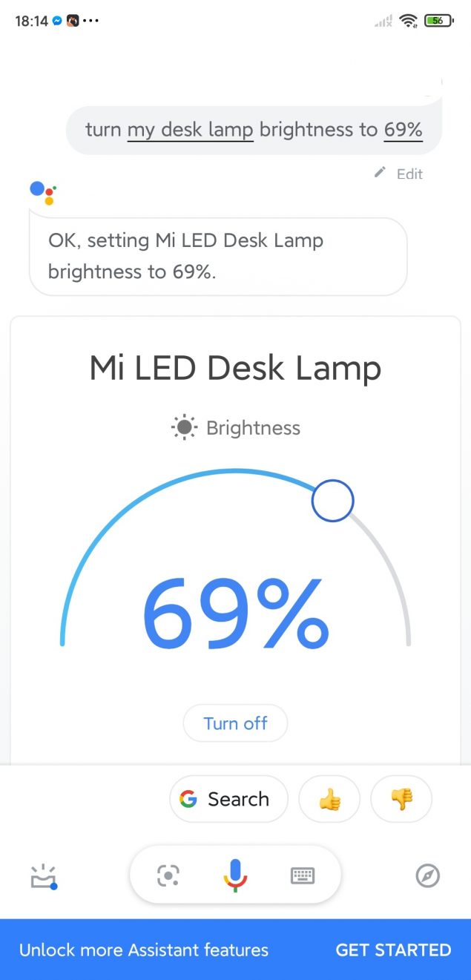Screen dimensions: 471x980
Task: Tap the underlined 69% in the query
Action: pos(404,130)
